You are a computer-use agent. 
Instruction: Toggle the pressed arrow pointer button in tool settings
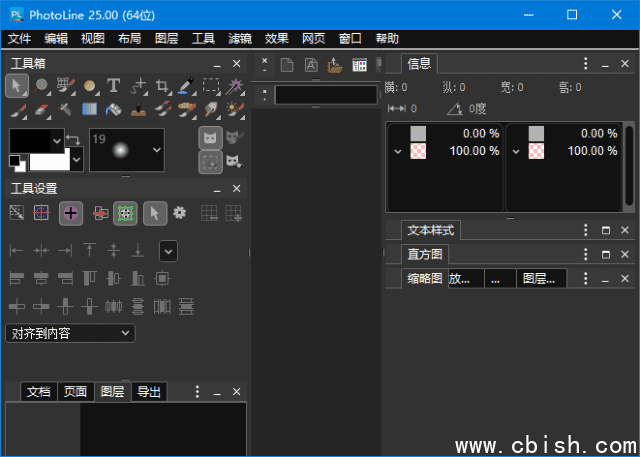[x=155, y=213]
